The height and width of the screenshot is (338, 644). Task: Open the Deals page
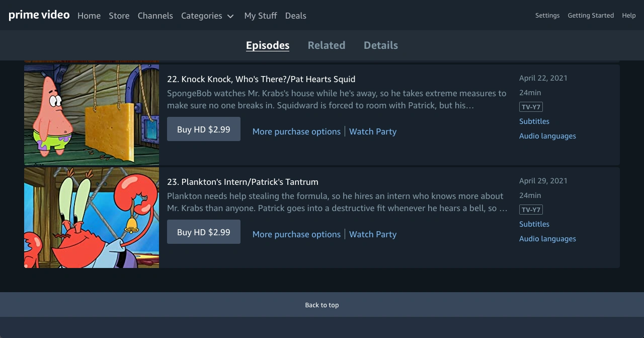tap(296, 16)
